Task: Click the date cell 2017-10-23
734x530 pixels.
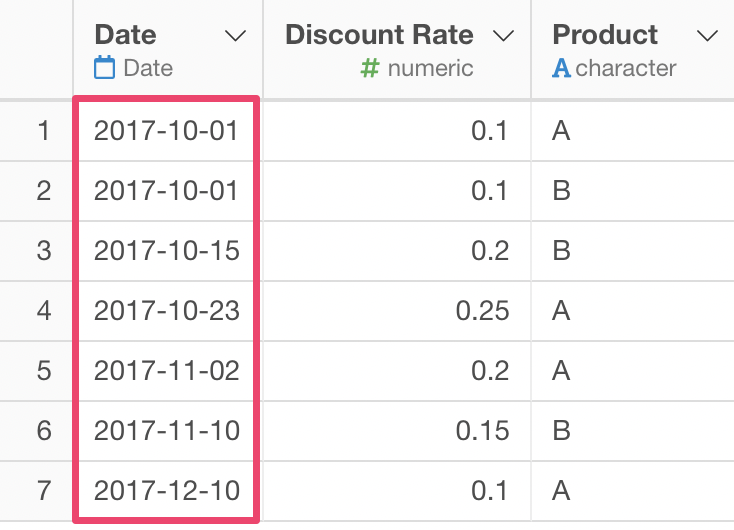Action: 166,310
